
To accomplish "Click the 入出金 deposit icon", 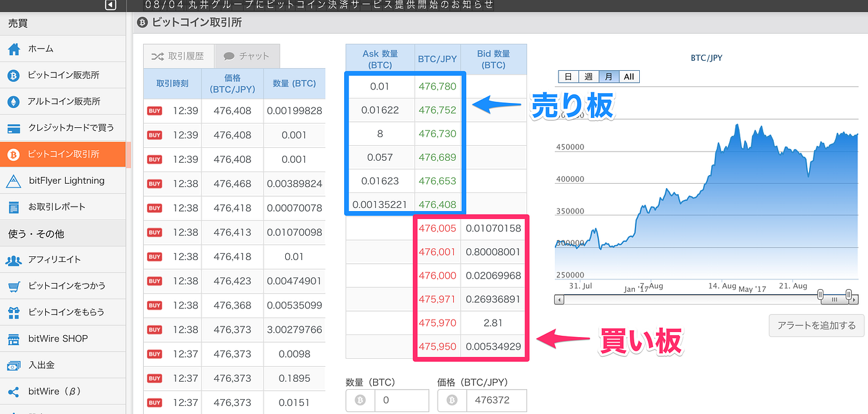I will [x=14, y=366].
